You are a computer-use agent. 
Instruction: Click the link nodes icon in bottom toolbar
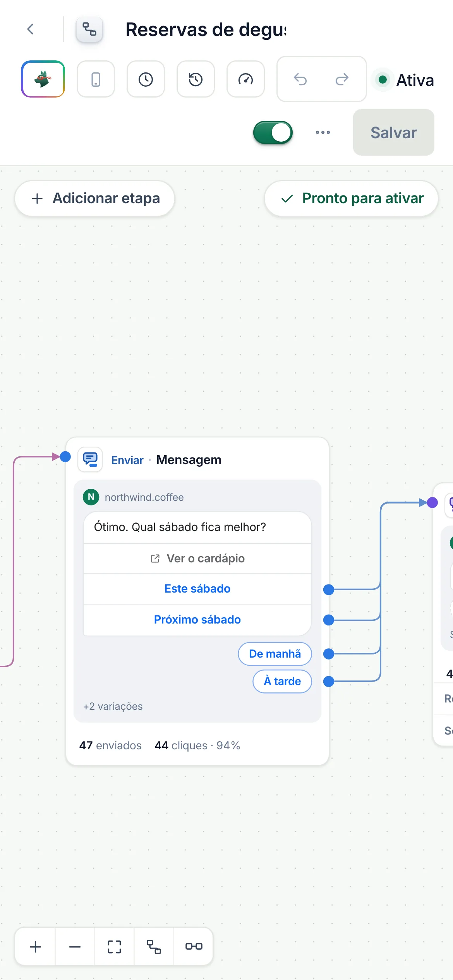click(194, 947)
